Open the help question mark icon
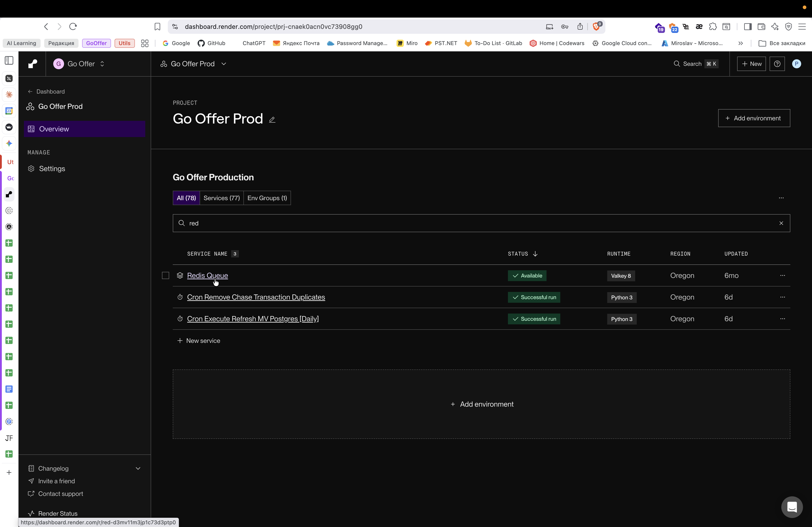Screen dimensions: 812x527 [777, 64]
